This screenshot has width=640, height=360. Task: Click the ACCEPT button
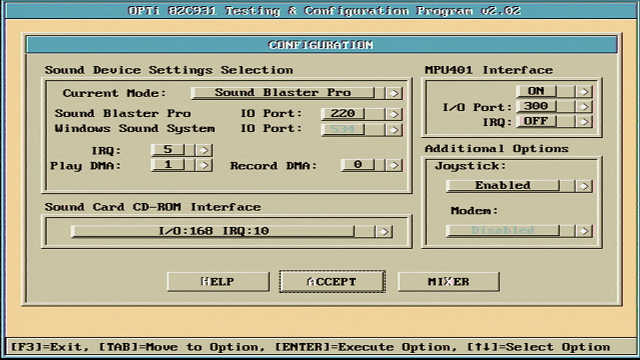(332, 282)
